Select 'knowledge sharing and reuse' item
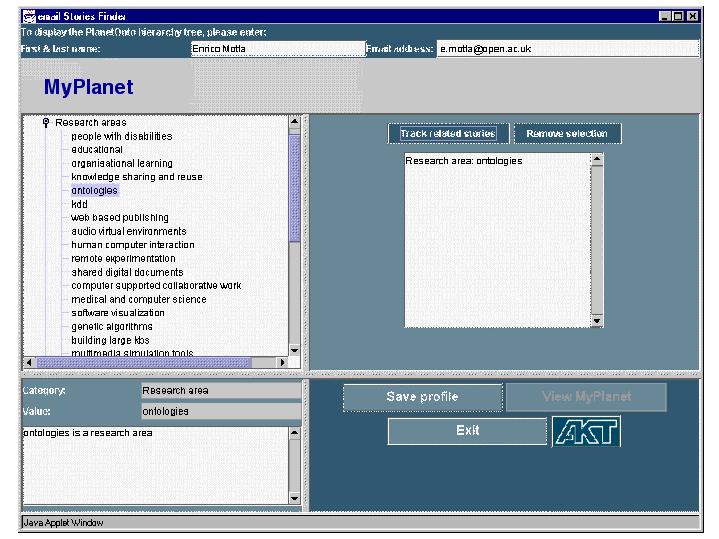 (137, 177)
